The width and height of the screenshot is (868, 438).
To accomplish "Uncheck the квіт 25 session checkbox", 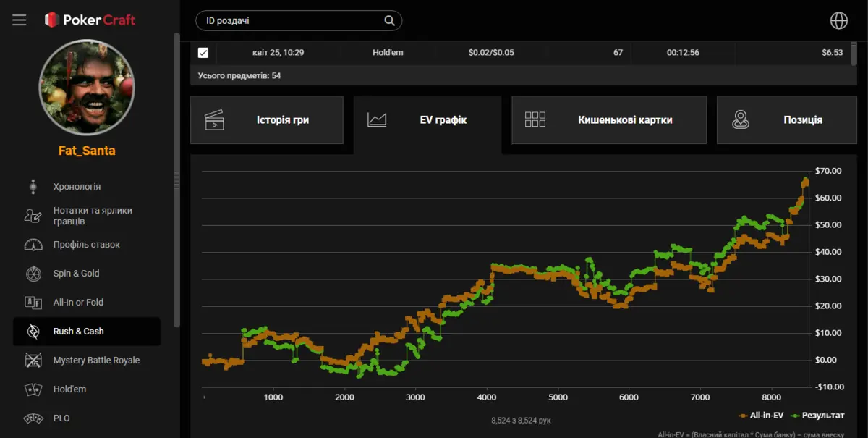I will (x=203, y=53).
